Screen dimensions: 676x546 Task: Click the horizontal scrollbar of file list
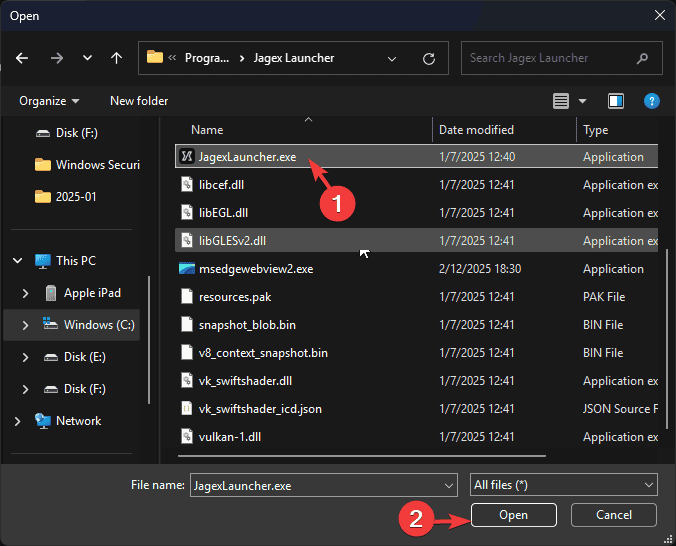pos(362,455)
